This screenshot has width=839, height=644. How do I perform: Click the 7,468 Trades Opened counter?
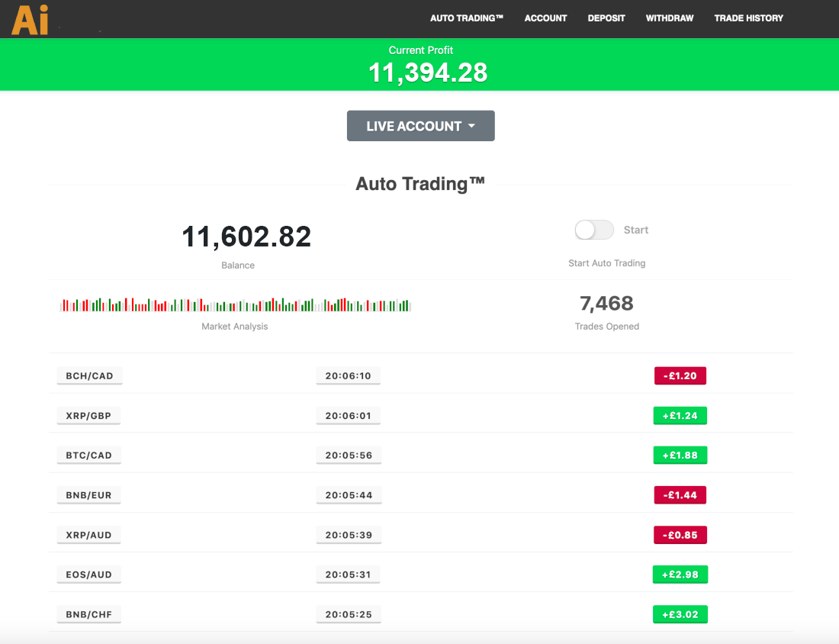click(x=606, y=304)
